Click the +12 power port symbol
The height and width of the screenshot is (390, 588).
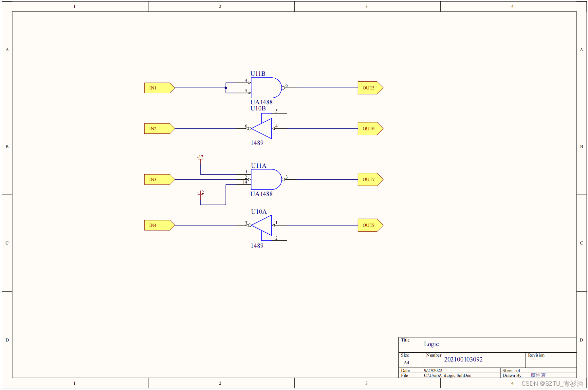(x=200, y=193)
